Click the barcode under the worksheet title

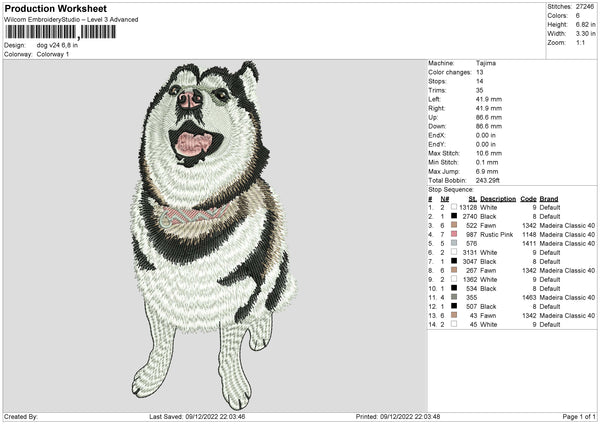[60, 32]
